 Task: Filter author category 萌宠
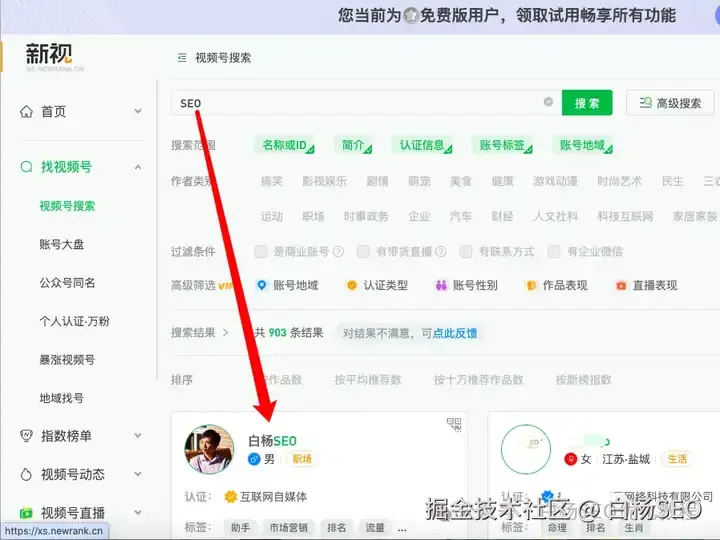click(x=419, y=181)
